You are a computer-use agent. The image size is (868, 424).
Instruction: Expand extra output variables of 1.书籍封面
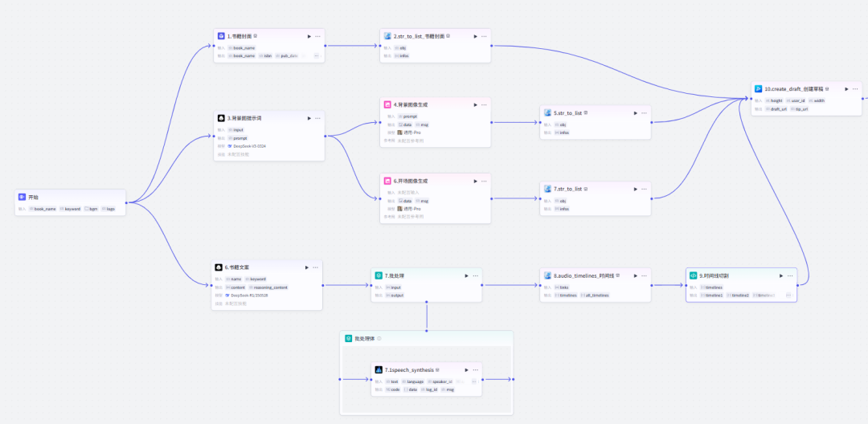(317, 56)
